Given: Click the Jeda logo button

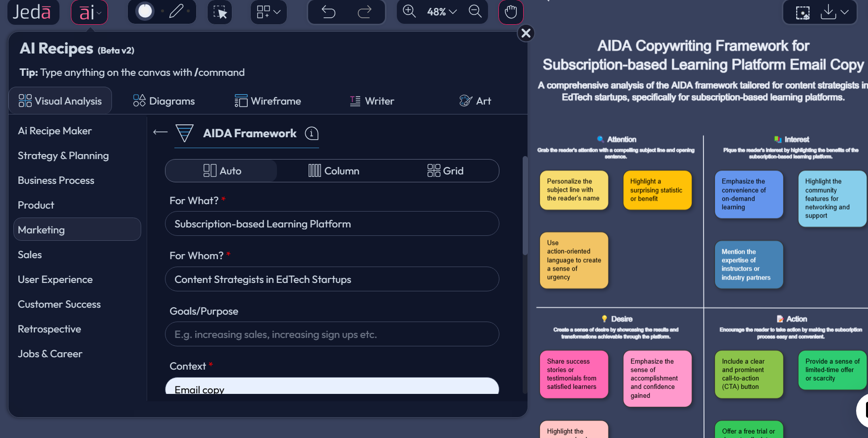Looking at the screenshot, I should (33, 12).
